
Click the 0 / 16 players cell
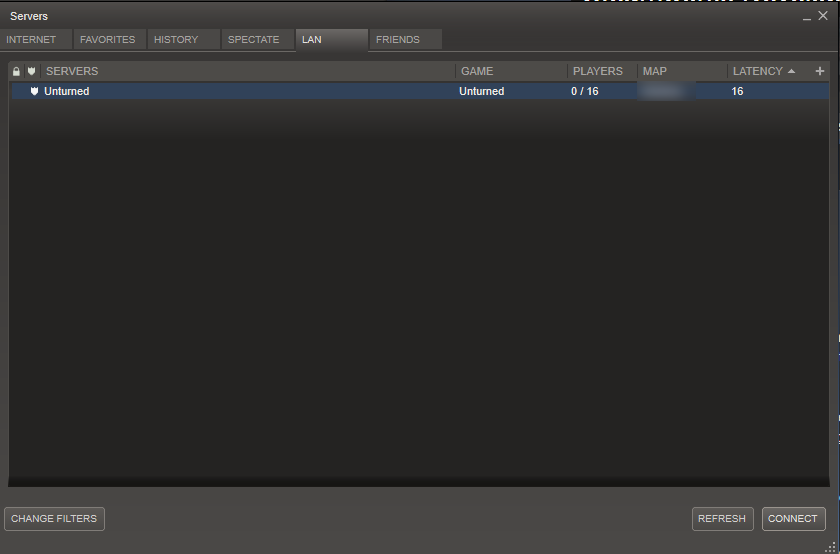tap(584, 91)
